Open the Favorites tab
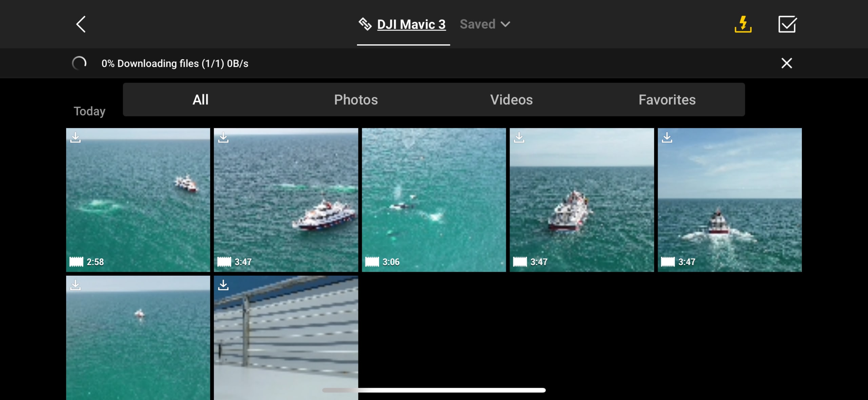 coord(667,100)
